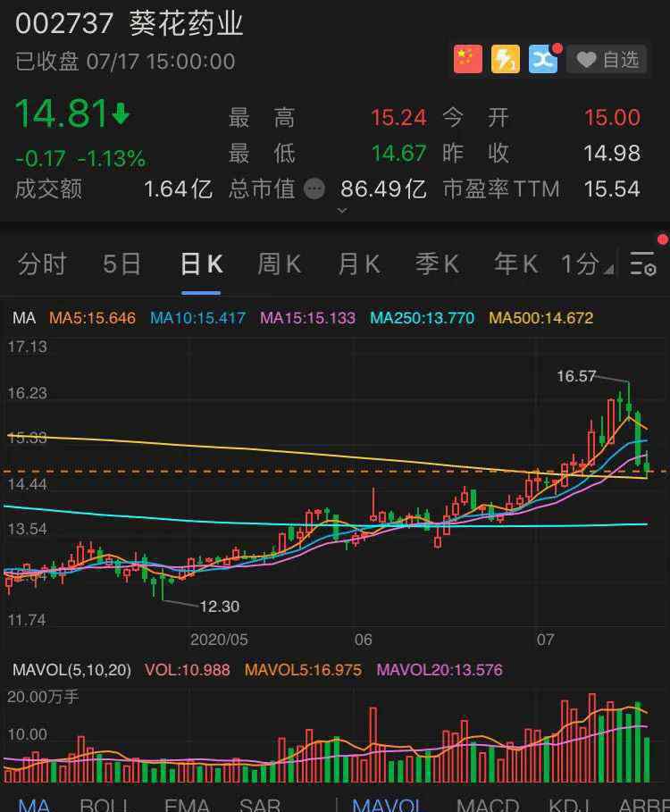
Task: Tap the 12.30 low price marker
Action: [220, 607]
